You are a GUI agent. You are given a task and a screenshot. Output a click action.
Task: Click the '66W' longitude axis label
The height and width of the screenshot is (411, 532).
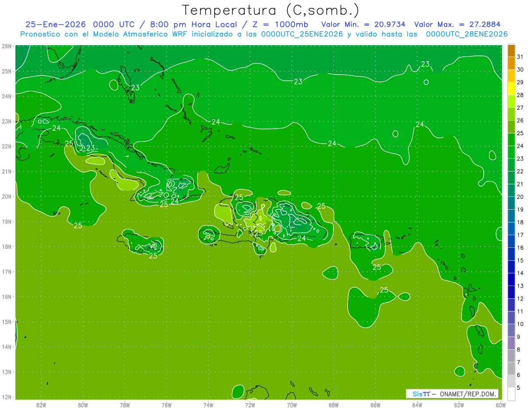point(376,405)
